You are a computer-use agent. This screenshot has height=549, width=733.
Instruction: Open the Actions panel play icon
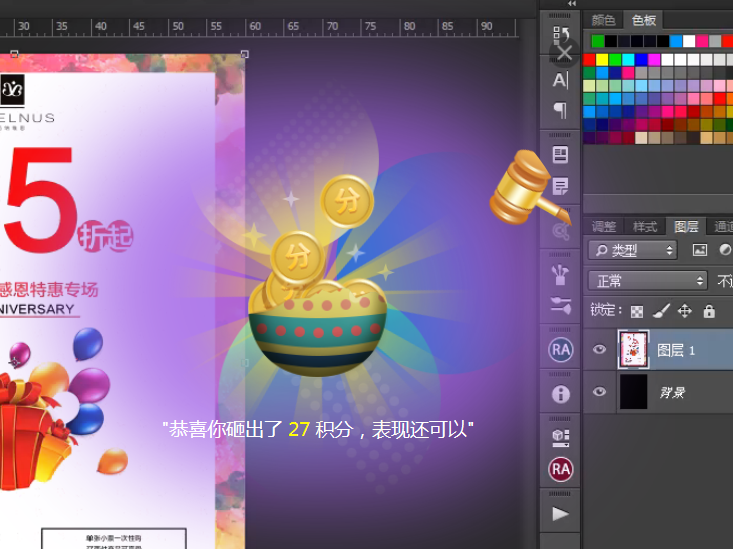click(561, 513)
